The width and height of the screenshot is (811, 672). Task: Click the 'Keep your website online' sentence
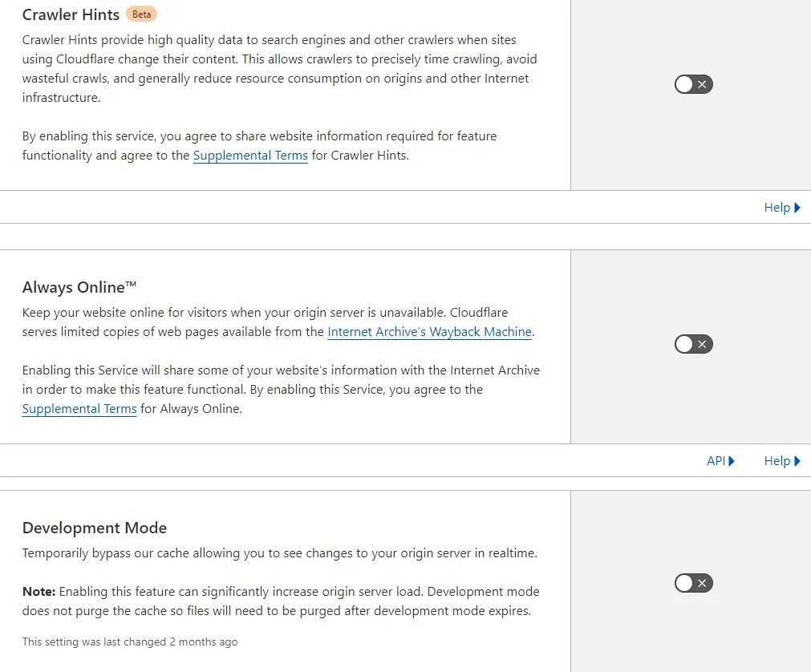(278, 322)
